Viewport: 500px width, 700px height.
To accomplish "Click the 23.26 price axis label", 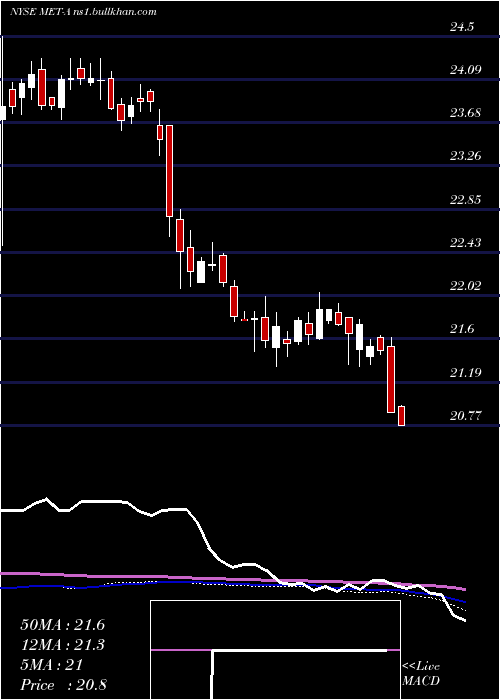I will pyautogui.click(x=466, y=156).
